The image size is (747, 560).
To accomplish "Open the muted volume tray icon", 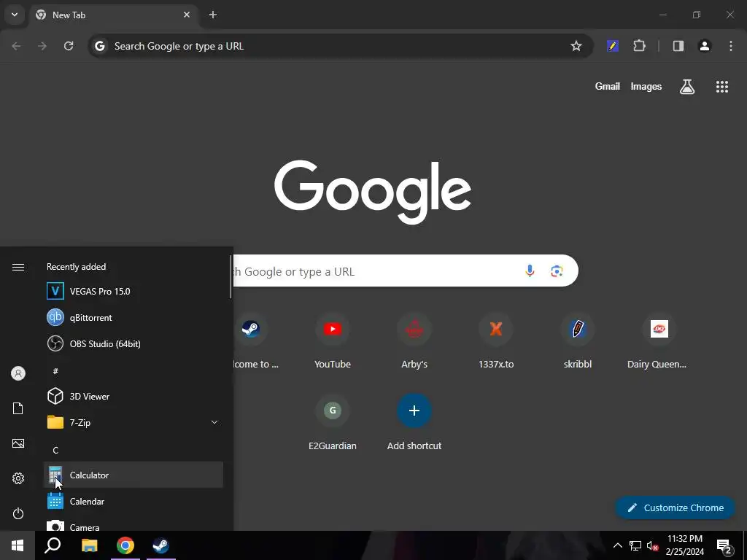I will (x=652, y=545).
